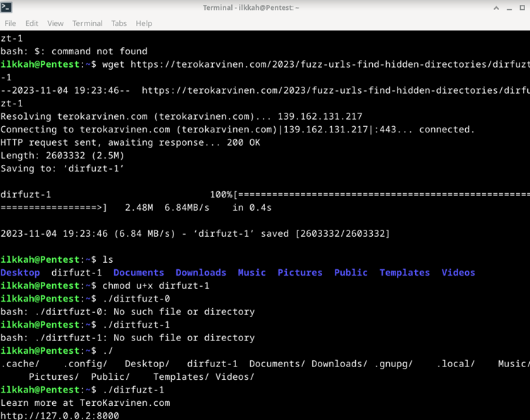
Task: Click the TeroKarvinen.com text in output
Action: pos(125,402)
